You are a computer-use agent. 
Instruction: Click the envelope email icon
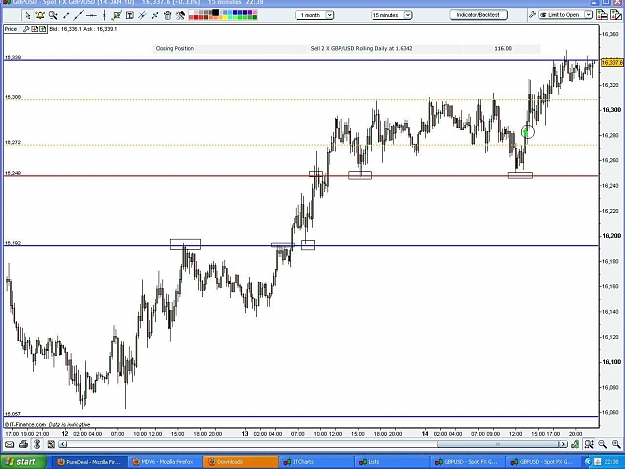(x=10, y=444)
